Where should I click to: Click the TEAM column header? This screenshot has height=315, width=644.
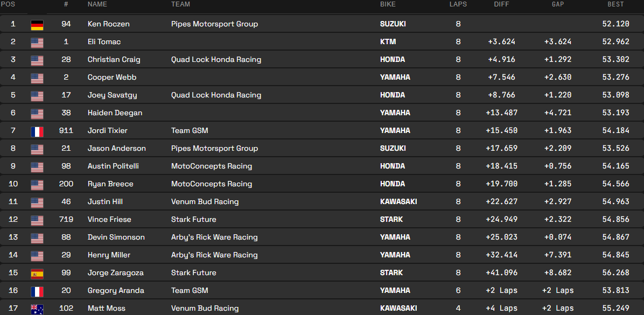(180, 4)
